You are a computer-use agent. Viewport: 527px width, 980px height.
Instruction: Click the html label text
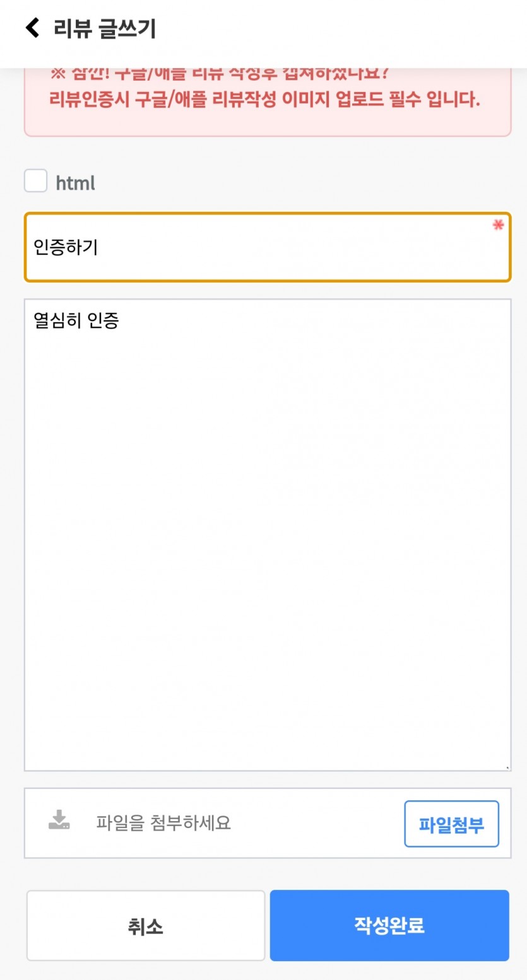(x=75, y=184)
